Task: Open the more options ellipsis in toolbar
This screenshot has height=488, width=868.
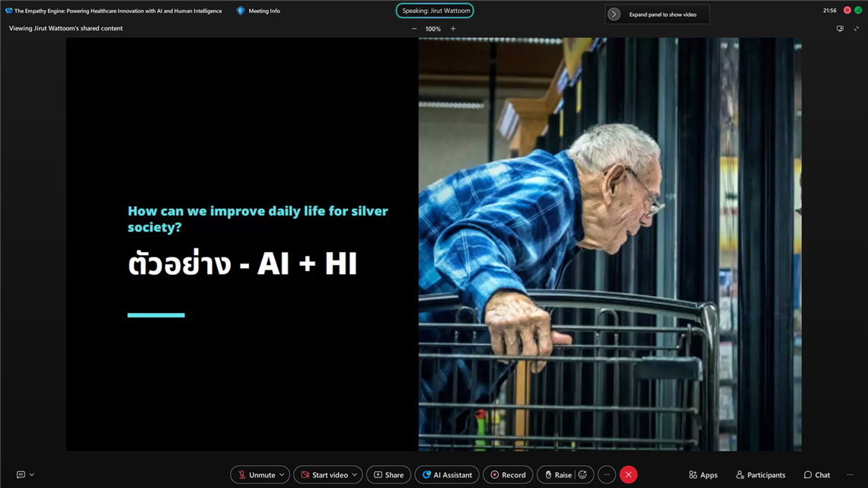Action: (607, 475)
